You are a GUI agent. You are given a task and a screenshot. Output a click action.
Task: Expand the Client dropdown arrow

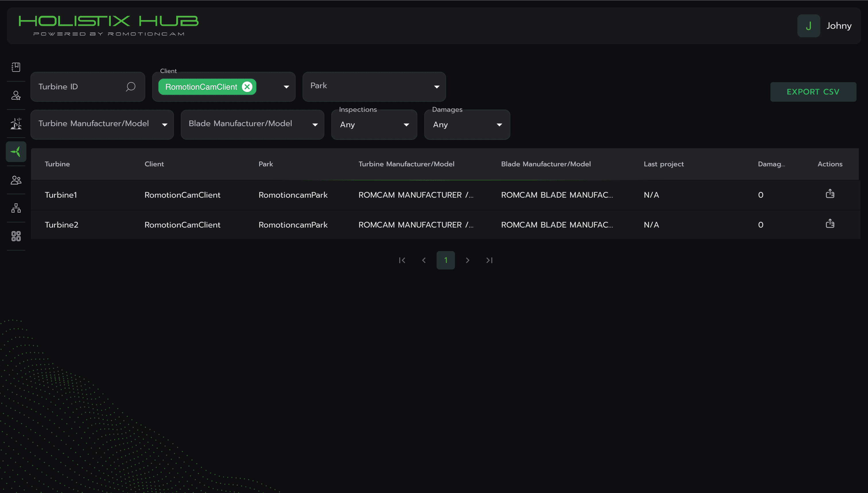tap(286, 87)
